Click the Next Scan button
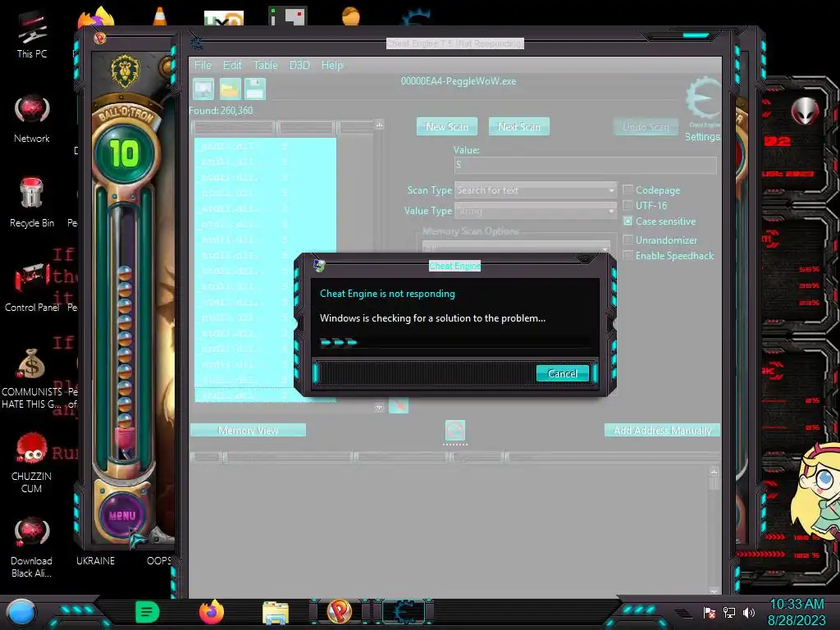The height and width of the screenshot is (630, 840). [519, 126]
